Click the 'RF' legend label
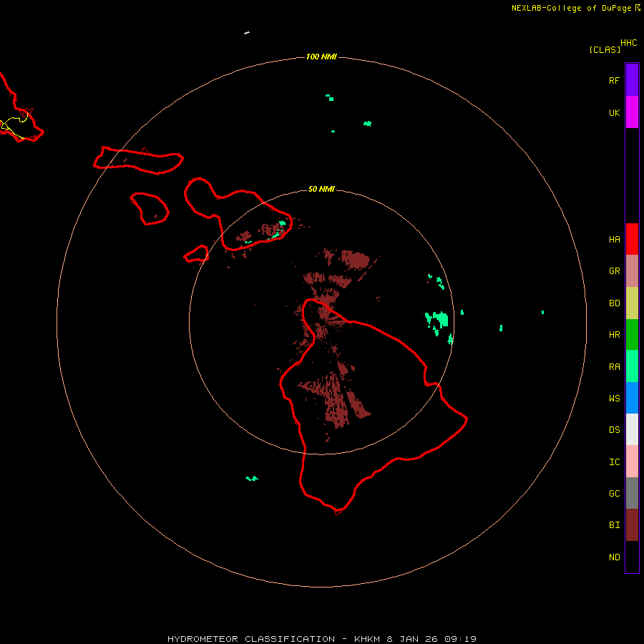Screen dimensions: 644x644 tap(614, 80)
